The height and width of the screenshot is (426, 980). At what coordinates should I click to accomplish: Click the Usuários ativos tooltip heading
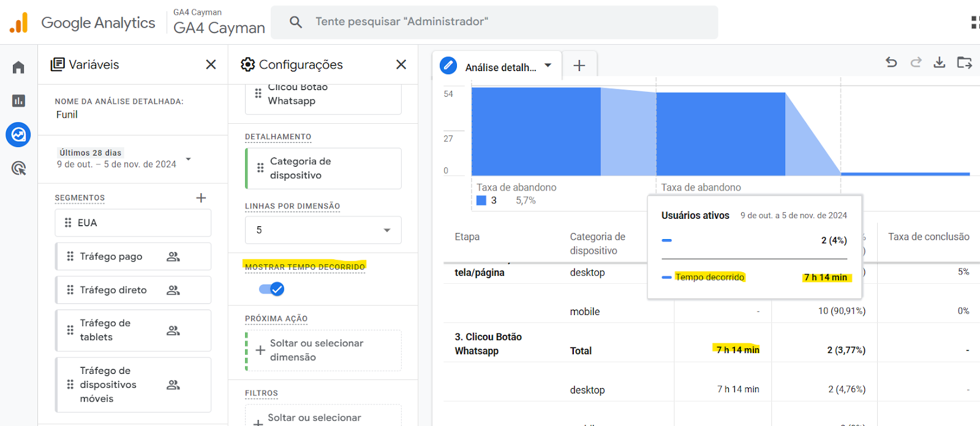point(695,215)
